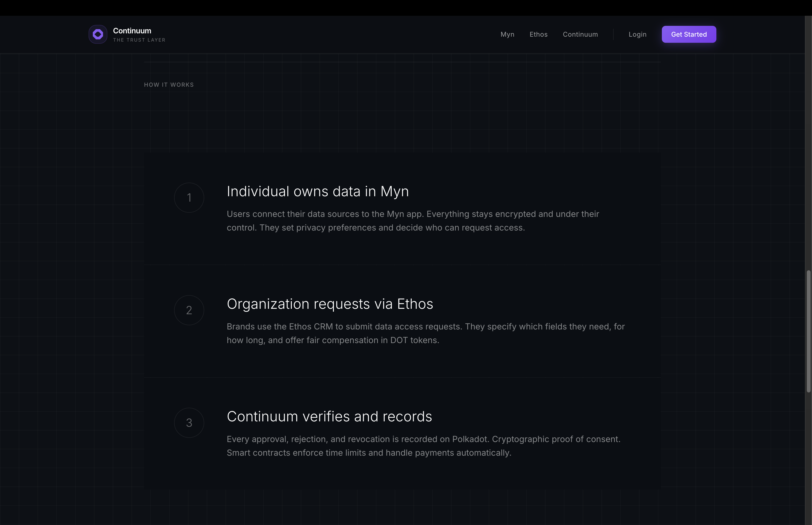Go to Continuum nav menu item
The width and height of the screenshot is (812, 525).
click(x=580, y=35)
